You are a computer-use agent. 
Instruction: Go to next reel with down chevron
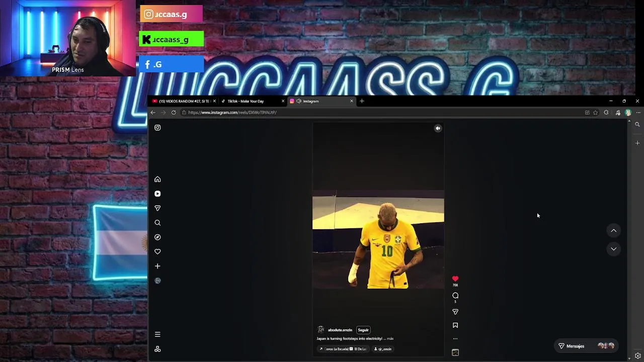click(613, 249)
